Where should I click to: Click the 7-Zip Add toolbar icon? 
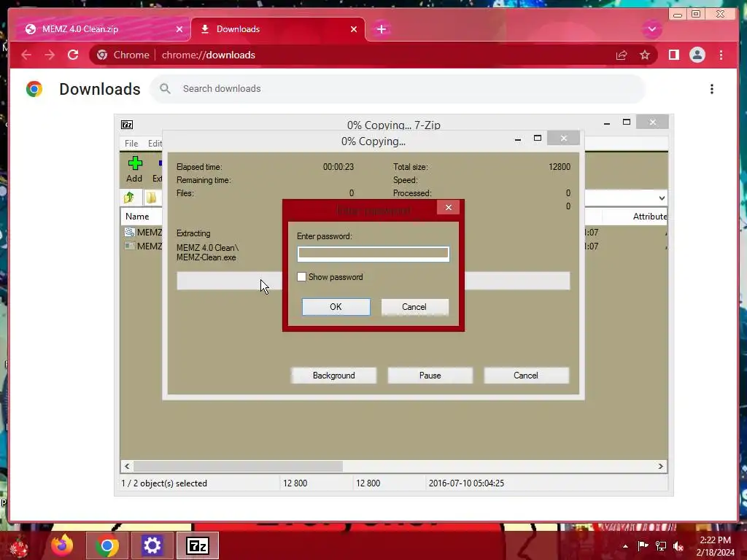[x=134, y=169]
